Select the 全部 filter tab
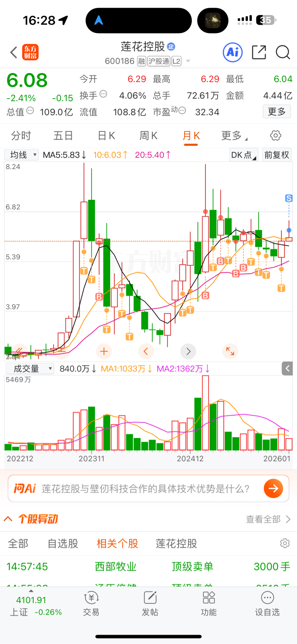Viewport: 297px width, 644px height. tap(18, 543)
